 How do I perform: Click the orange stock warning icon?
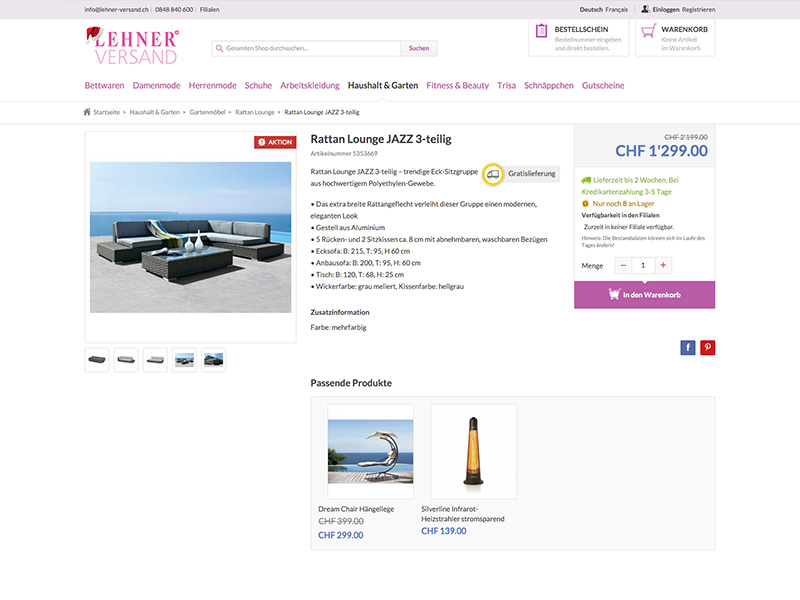(x=585, y=203)
